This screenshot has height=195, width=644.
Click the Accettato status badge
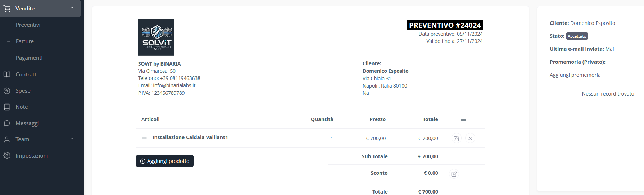point(577,36)
